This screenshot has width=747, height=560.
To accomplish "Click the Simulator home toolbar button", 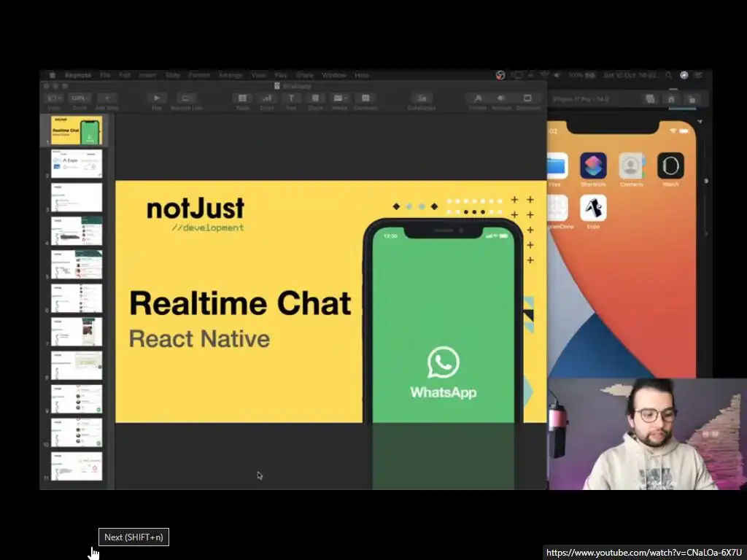I will 671,99.
